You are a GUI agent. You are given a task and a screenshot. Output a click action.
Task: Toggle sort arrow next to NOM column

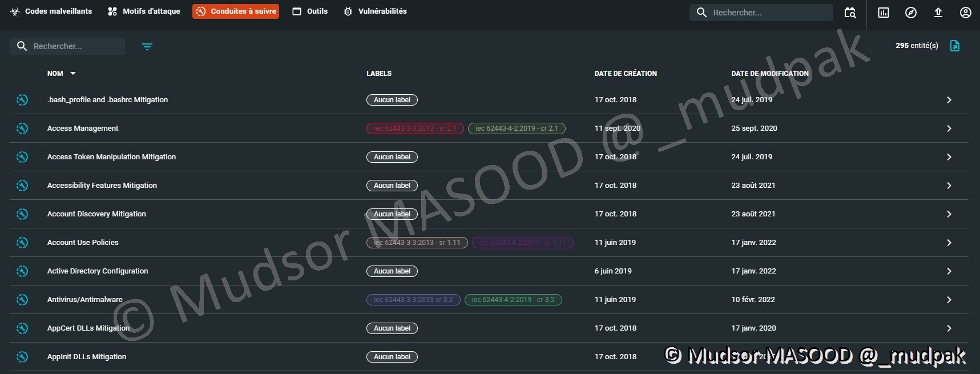coord(73,74)
